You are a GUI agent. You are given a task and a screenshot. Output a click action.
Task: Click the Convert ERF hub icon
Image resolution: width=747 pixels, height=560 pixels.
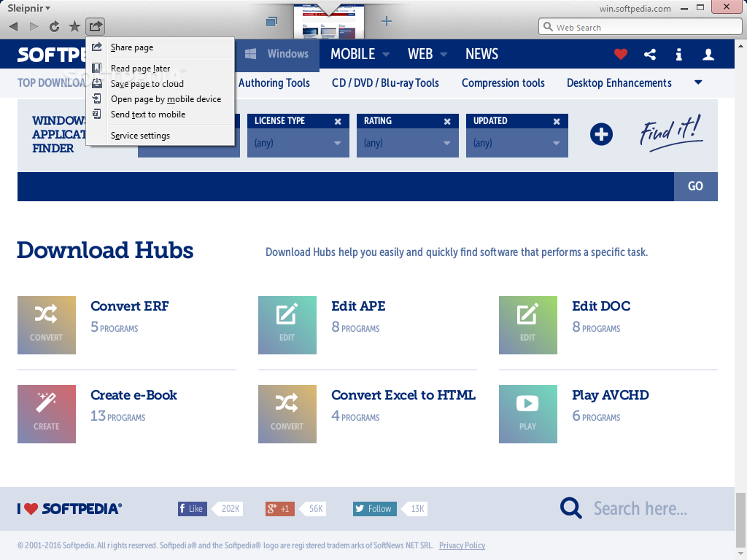[x=47, y=325]
